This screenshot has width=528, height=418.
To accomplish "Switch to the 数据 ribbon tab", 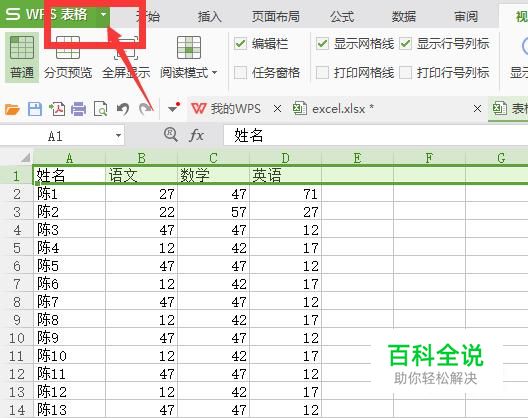I will [x=404, y=17].
